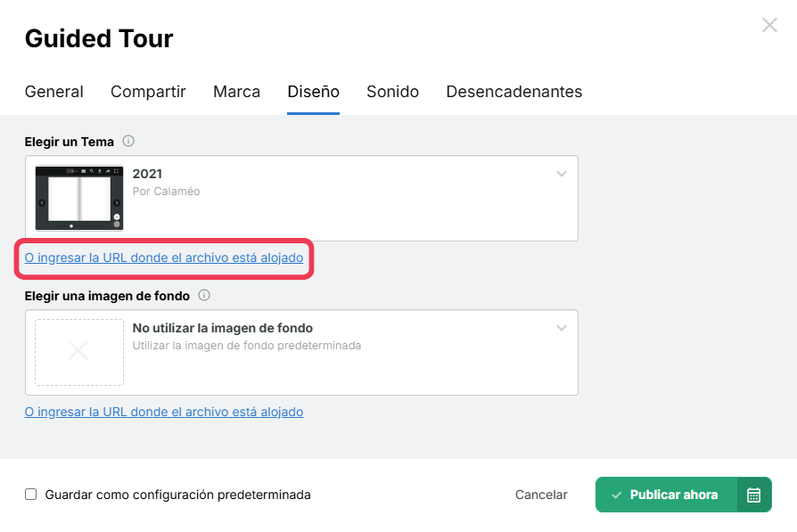Viewport: 797px width, 532px height.
Task: Select the Diseño tab
Action: [x=313, y=92]
